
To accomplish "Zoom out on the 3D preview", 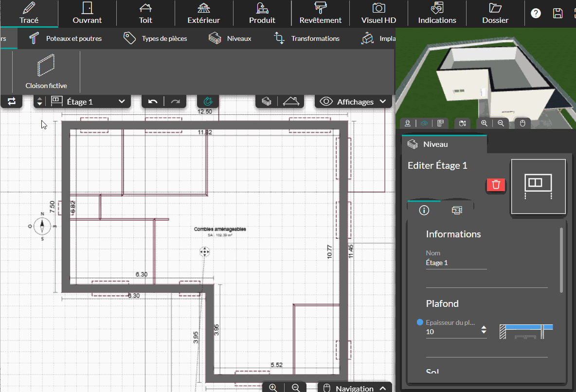I will (x=501, y=124).
